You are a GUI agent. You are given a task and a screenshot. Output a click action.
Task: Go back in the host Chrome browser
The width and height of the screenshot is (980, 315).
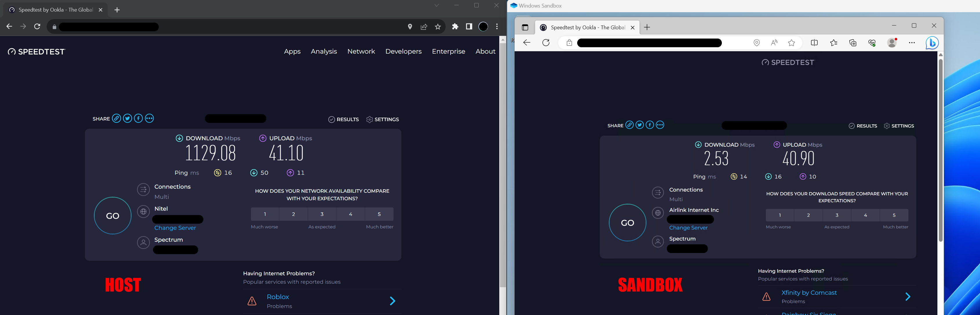(10, 27)
